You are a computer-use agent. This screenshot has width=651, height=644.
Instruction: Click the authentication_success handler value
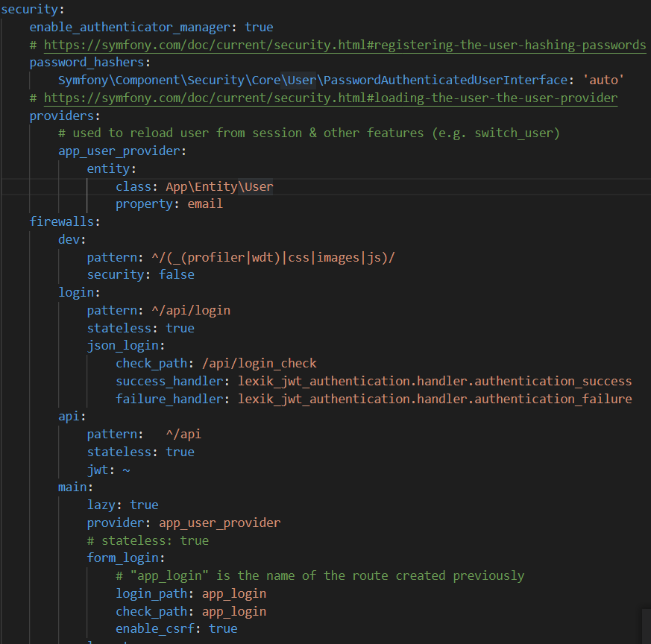coord(435,382)
